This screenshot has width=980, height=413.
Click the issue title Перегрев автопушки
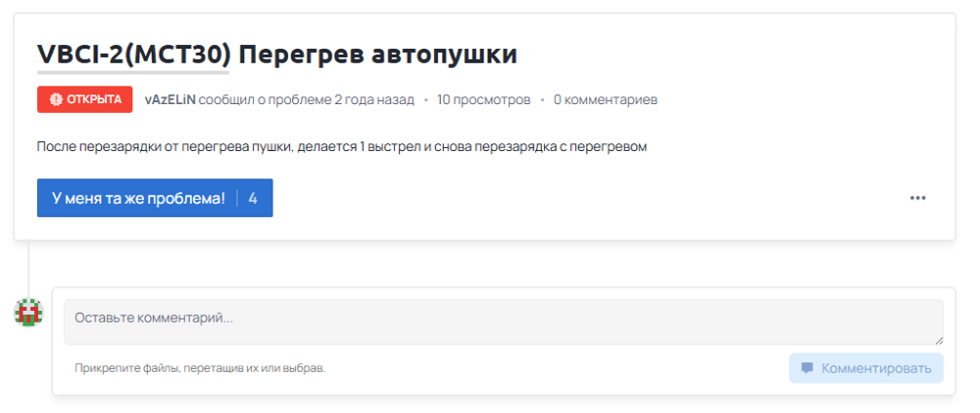point(377,54)
